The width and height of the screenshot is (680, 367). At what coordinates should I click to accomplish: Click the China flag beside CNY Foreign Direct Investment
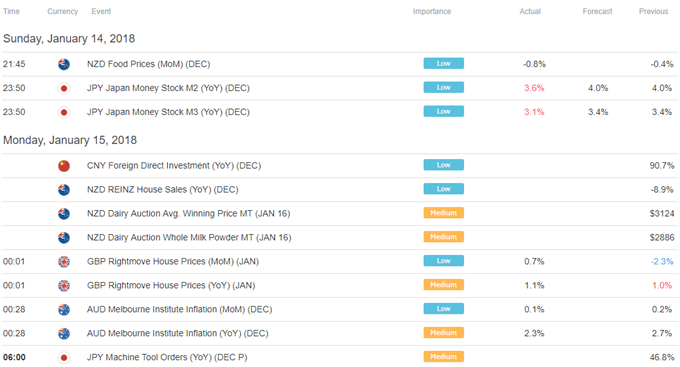coord(64,166)
